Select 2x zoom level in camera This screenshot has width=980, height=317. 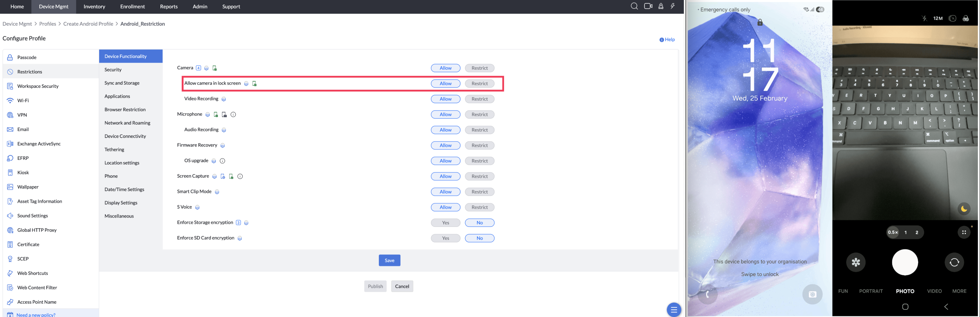tap(917, 233)
